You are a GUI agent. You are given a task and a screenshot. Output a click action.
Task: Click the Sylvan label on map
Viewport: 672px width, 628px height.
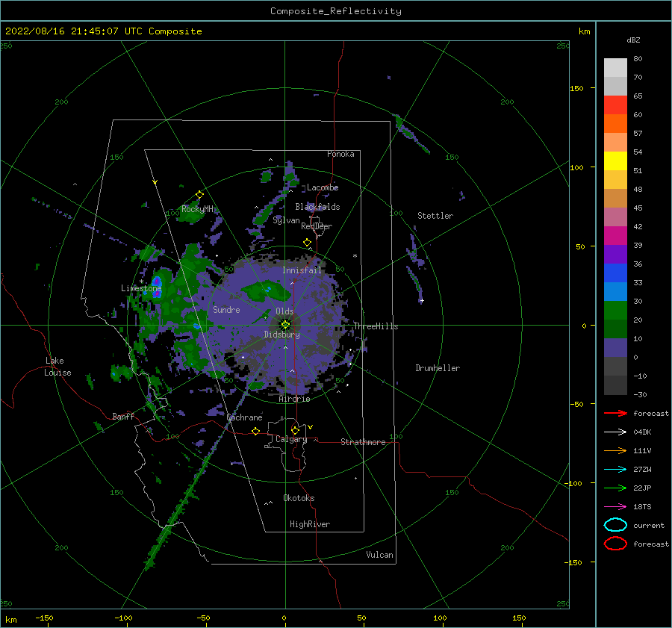tap(286, 220)
